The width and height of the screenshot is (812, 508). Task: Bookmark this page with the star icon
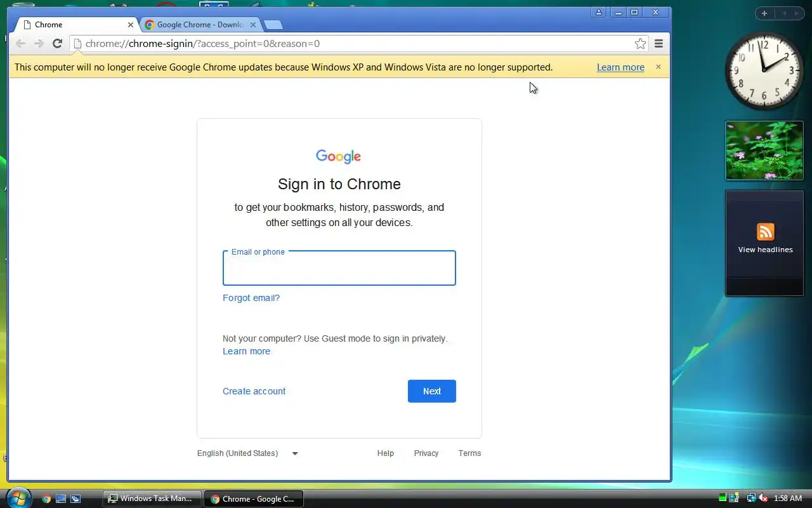[640, 43]
